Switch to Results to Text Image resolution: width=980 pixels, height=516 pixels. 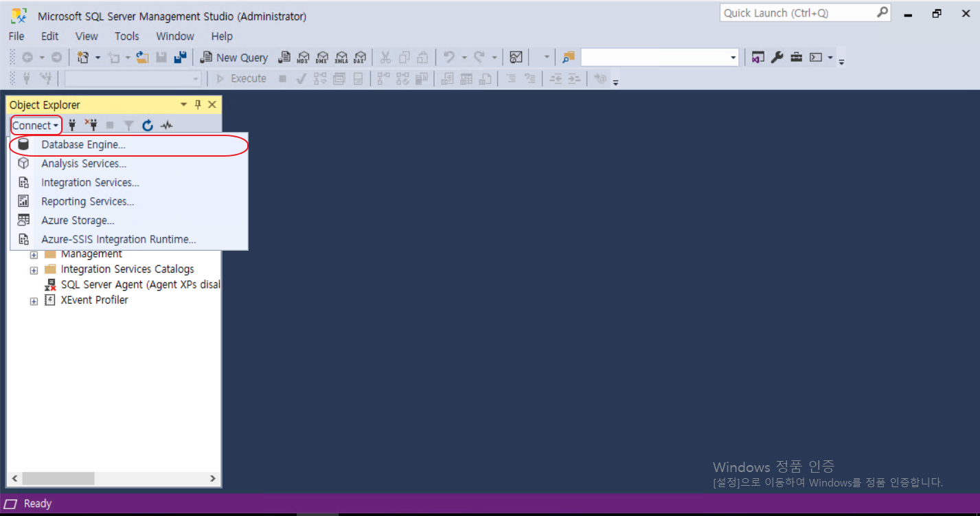coord(447,78)
